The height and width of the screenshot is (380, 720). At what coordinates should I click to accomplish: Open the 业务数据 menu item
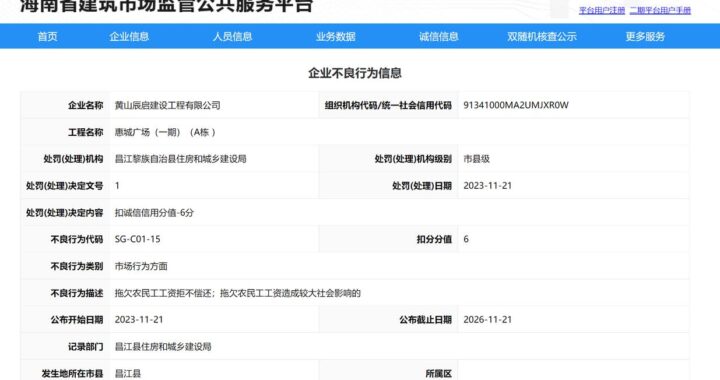(x=336, y=37)
